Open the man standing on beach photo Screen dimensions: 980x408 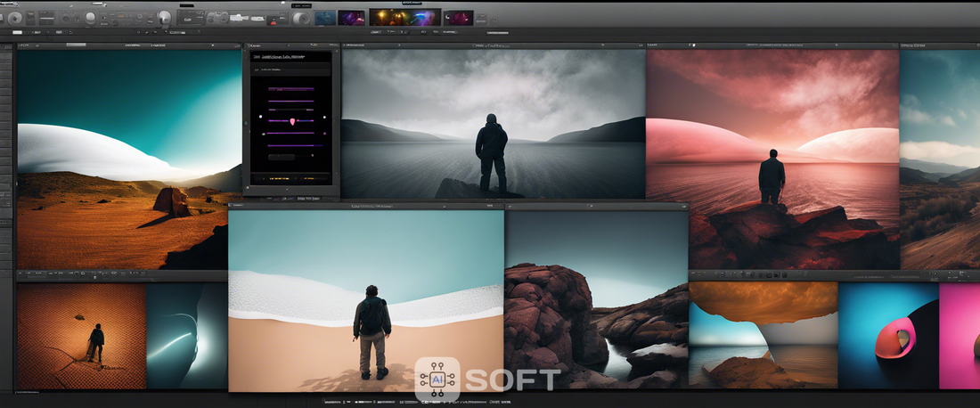[x=365, y=303]
